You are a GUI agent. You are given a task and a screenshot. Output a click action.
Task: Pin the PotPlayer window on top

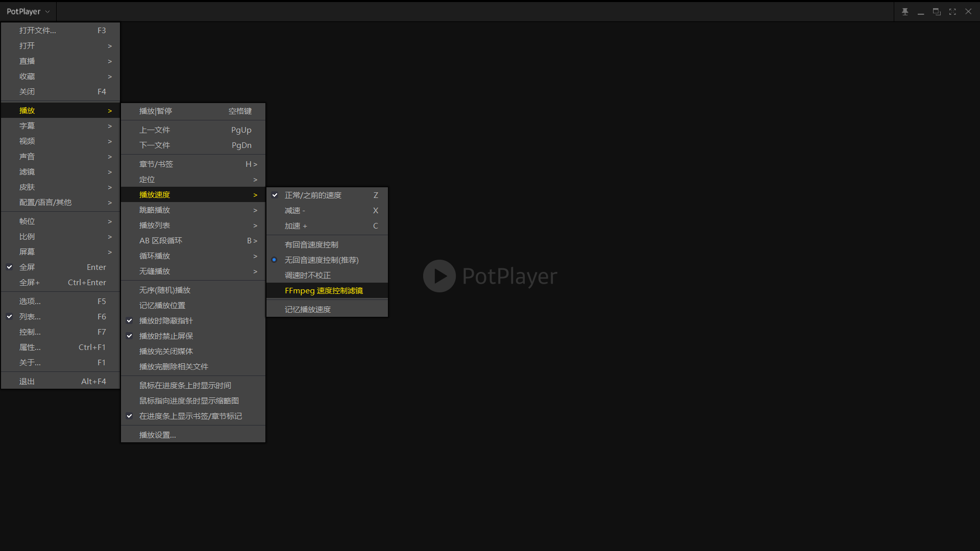tap(905, 11)
